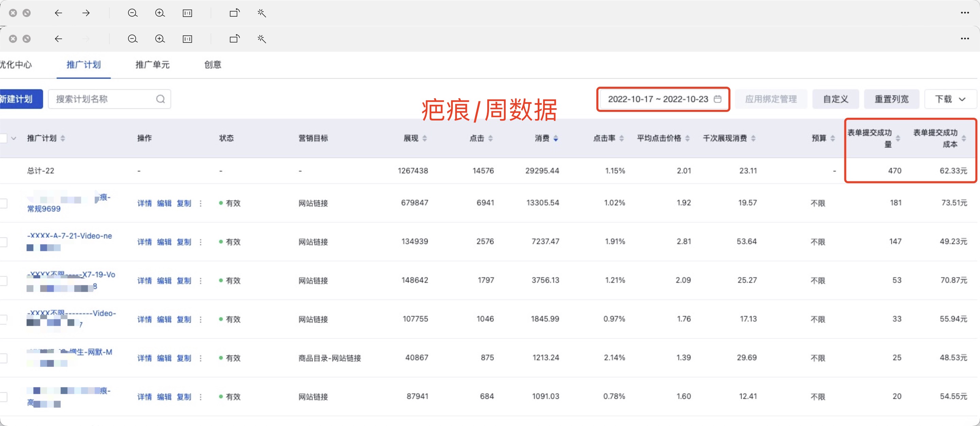Expand chevron beside header select-all checkbox
Screen dimensions: 980x426
[x=14, y=138]
